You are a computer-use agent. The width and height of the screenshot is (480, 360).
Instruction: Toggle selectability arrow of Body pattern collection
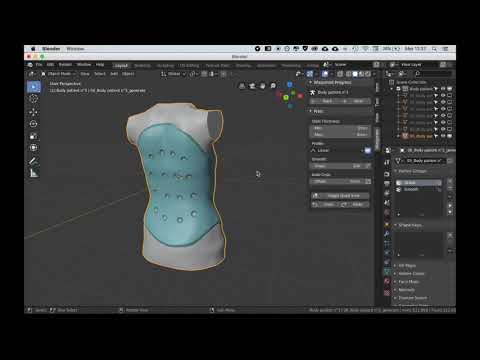point(436,89)
